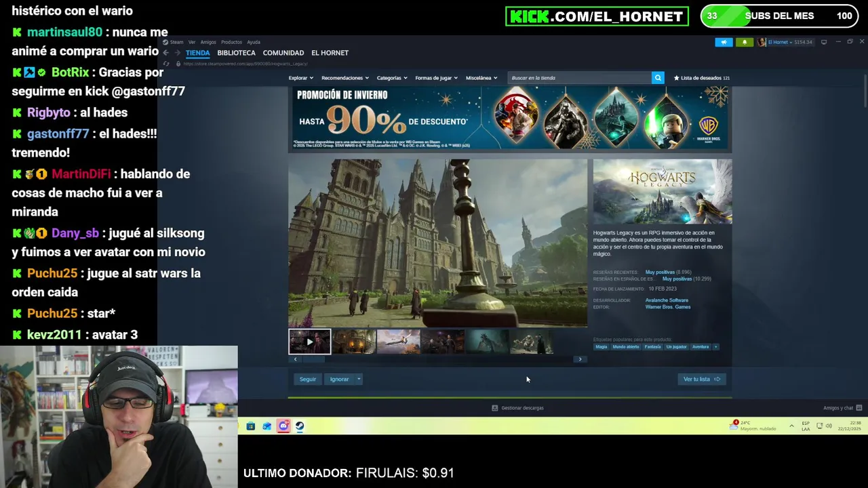The width and height of the screenshot is (868, 488).
Task: Open the Ver menu
Action: coord(192,42)
